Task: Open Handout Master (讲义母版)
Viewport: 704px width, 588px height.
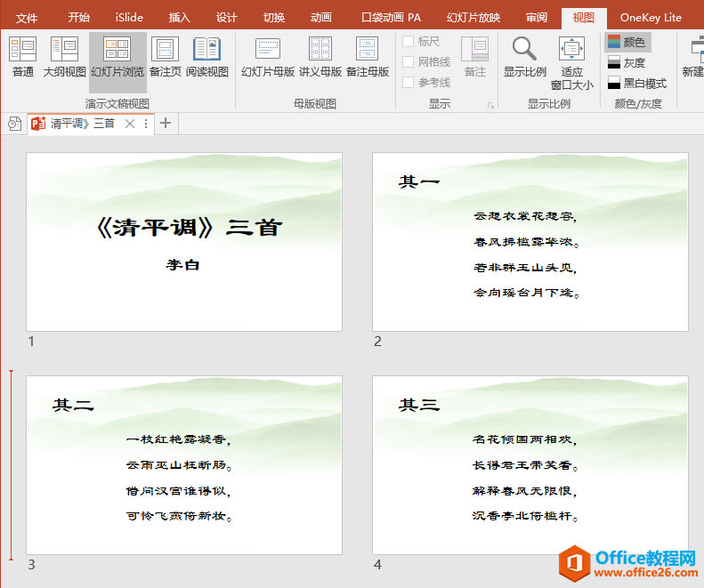Action: click(320, 57)
